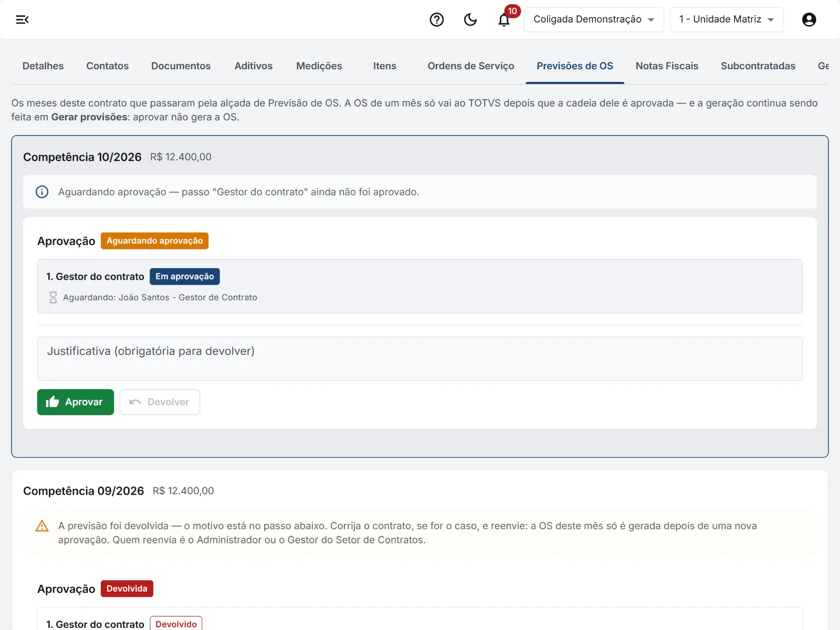Open the Medições tab
840x630 pixels.
pyautogui.click(x=319, y=66)
